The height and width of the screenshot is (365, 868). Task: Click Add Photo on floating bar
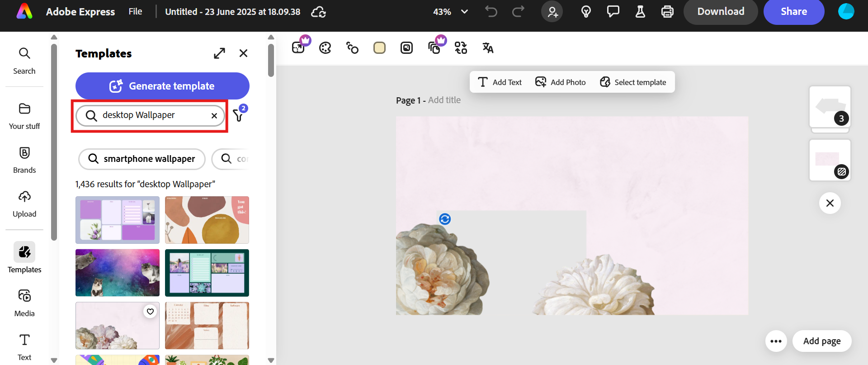point(560,82)
